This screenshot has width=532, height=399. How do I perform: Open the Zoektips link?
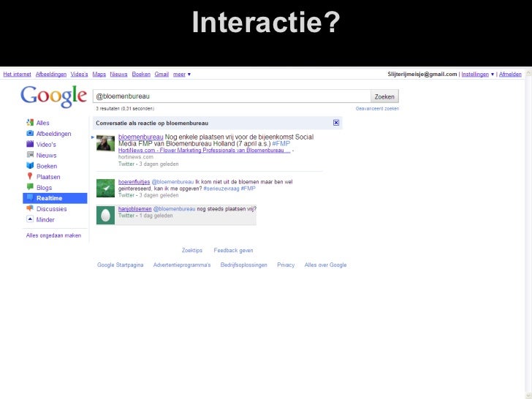click(192, 251)
